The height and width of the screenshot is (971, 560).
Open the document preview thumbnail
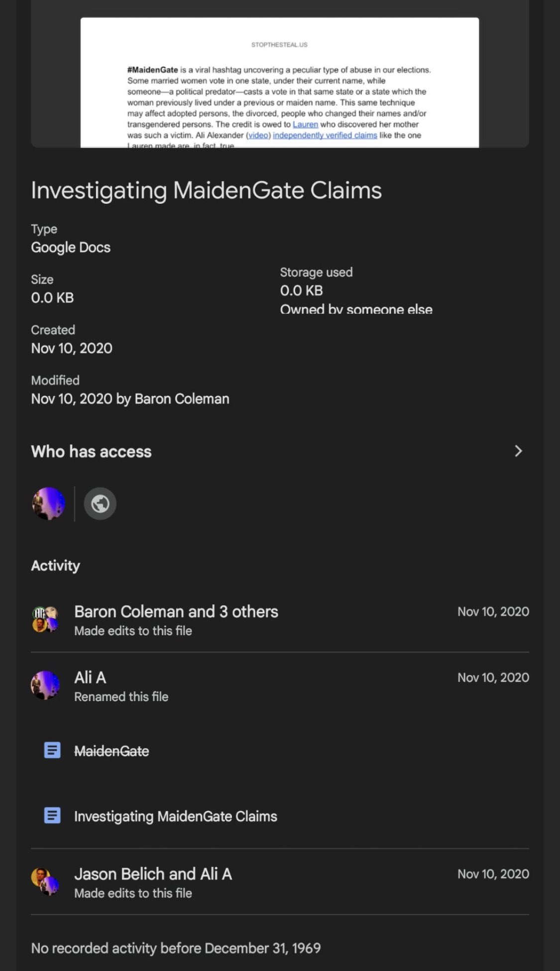(279, 82)
